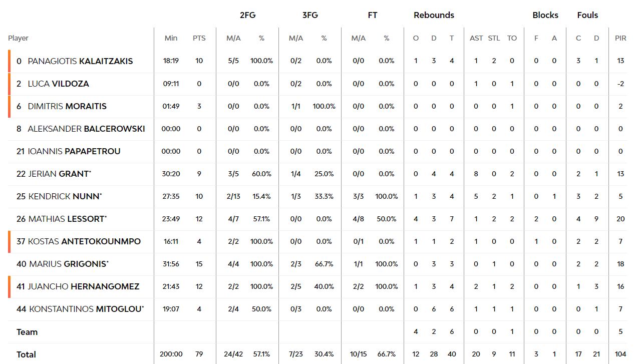Click the PIR column header
This screenshot has height=364, width=634.
coord(620,38)
